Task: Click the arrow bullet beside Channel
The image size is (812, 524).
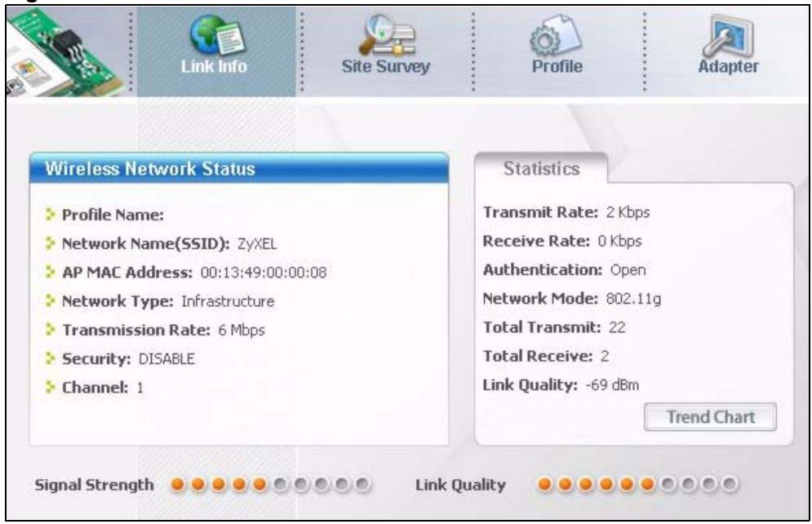Action: tap(51, 387)
